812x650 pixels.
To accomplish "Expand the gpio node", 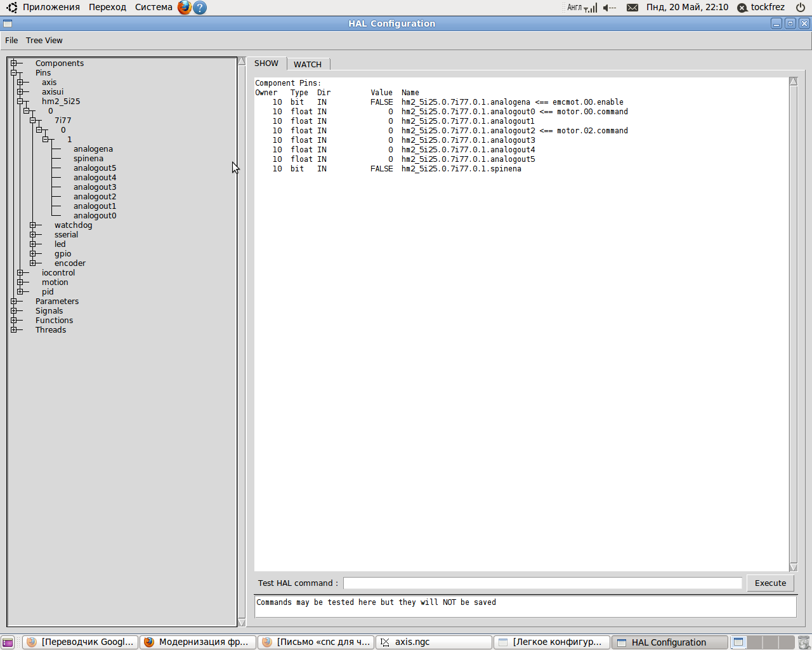I will (x=32, y=254).
